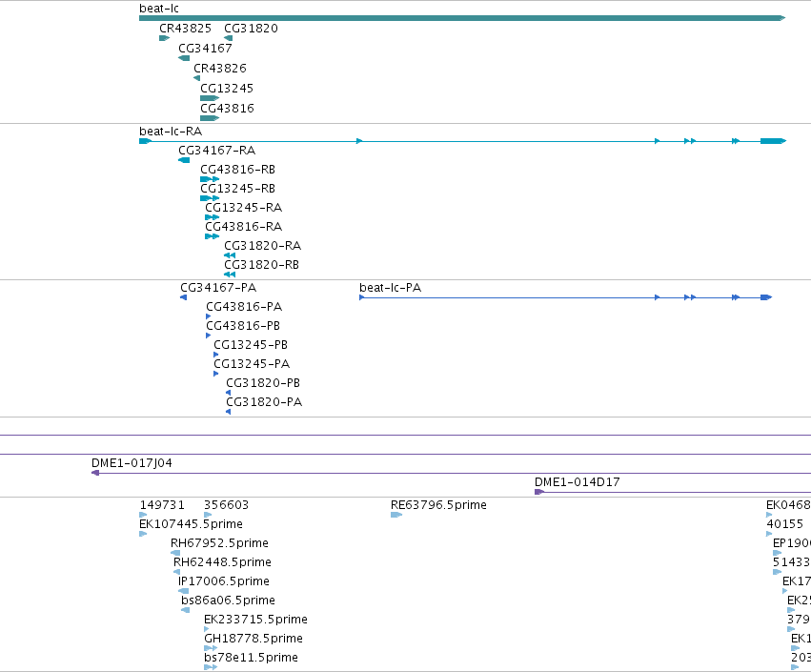811x672 pixels.
Task: Click the RH62448.5prime EST glyph
Action: [x=177, y=572]
